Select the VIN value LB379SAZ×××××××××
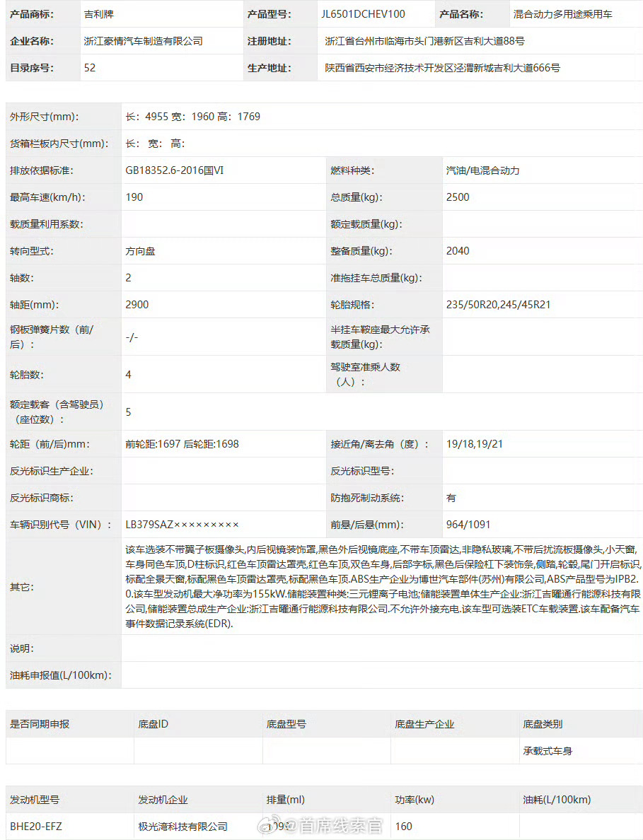Viewport: 643px width, 840px height. pyautogui.click(x=183, y=525)
